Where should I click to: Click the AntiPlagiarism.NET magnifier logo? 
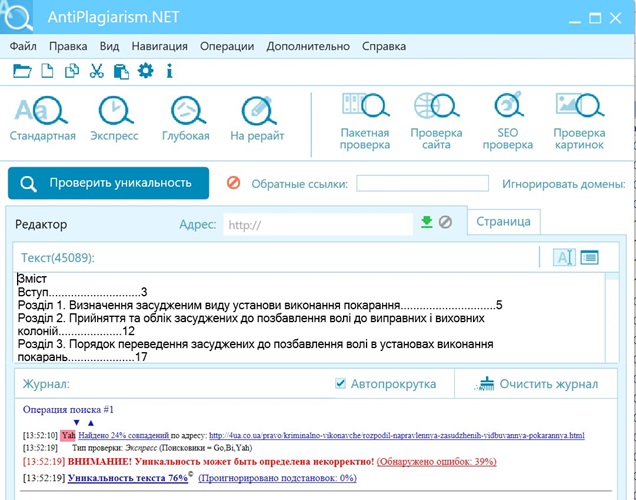tap(17, 17)
